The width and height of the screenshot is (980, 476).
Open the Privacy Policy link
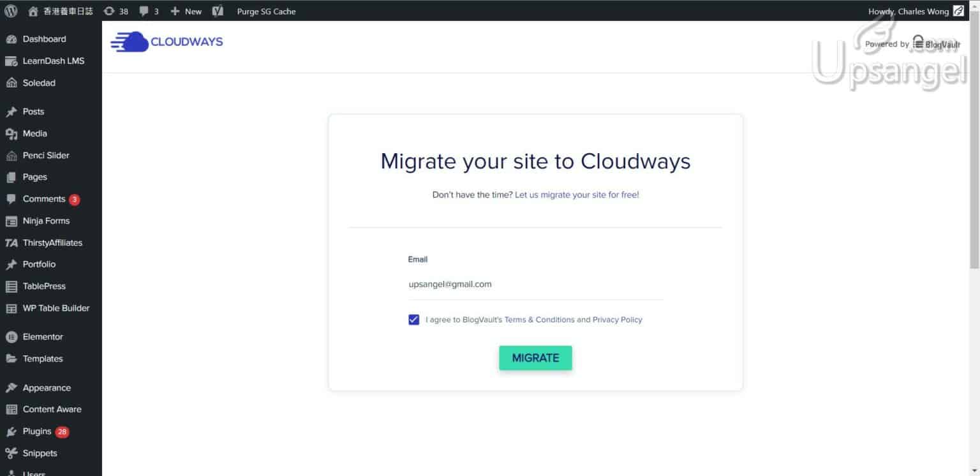pos(617,320)
